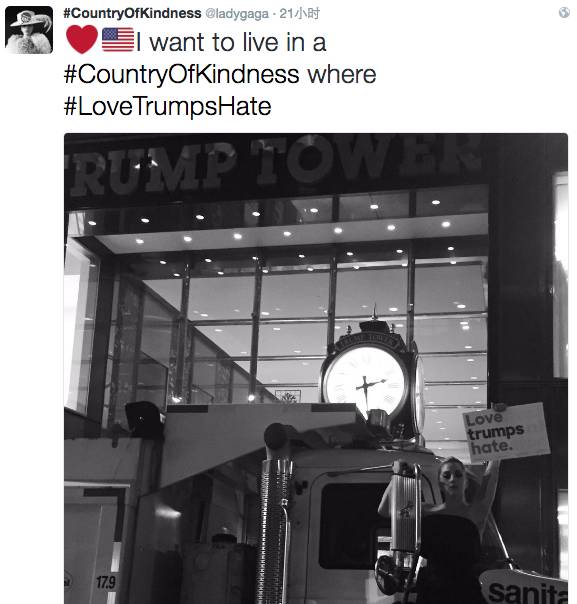Click the tweet text 'I want to live in a'
Viewport: 577px width, 604px height.
(231, 42)
